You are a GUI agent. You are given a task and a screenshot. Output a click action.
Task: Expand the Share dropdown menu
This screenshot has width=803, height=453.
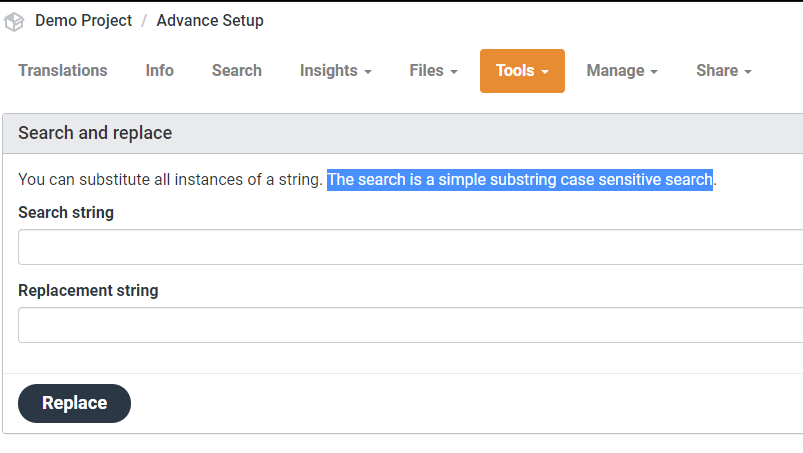pos(723,70)
